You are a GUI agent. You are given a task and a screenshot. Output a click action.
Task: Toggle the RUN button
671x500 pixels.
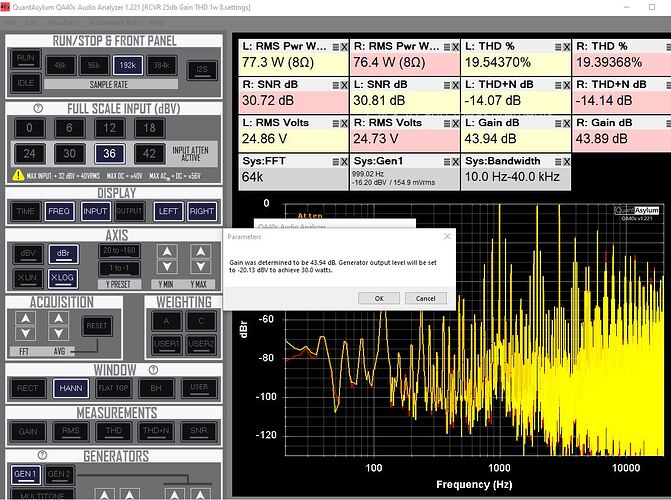tap(26, 59)
